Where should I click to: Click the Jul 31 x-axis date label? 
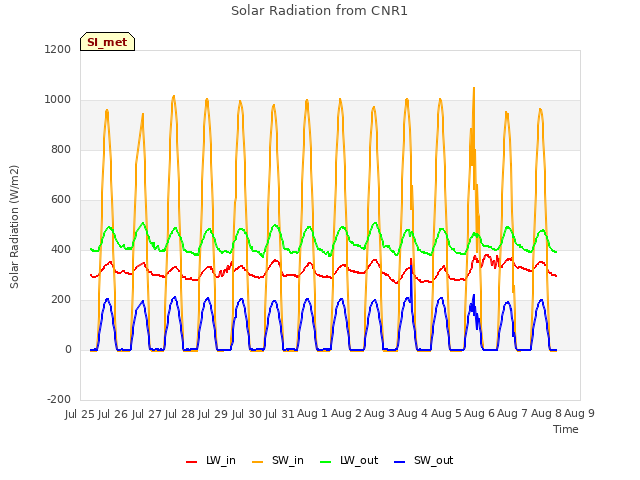(280, 414)
